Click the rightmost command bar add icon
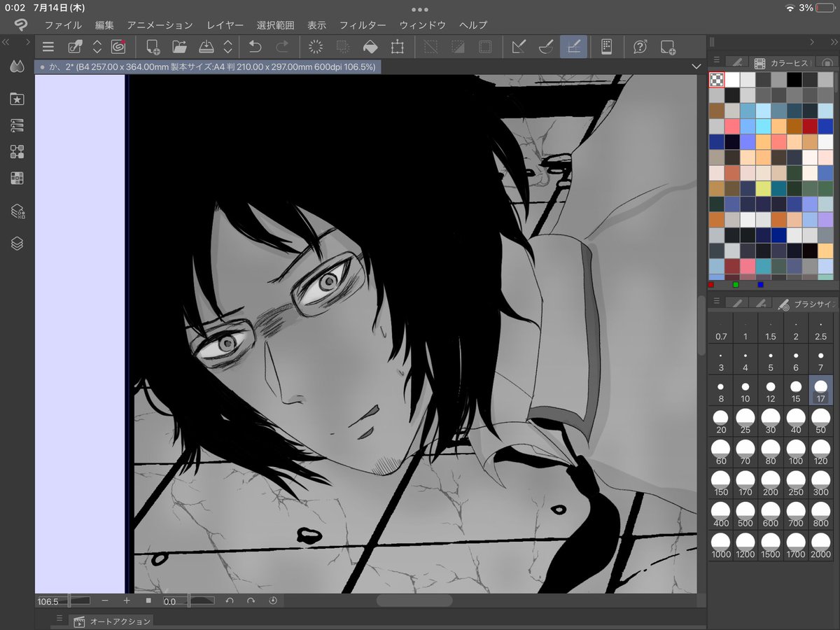The image size is (840, 630). [668, 47]
